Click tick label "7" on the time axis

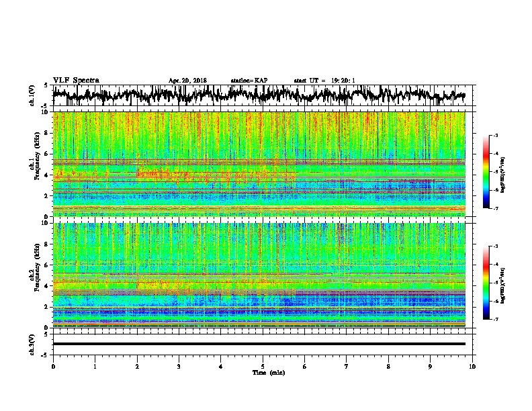[347, 367]
